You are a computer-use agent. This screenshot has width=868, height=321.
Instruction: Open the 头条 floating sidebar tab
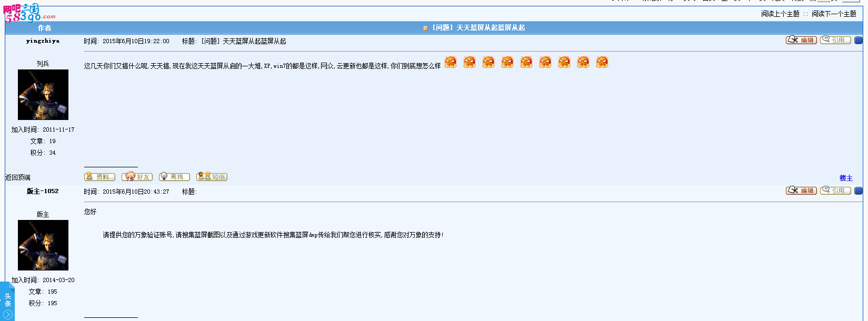click(7, 299)
